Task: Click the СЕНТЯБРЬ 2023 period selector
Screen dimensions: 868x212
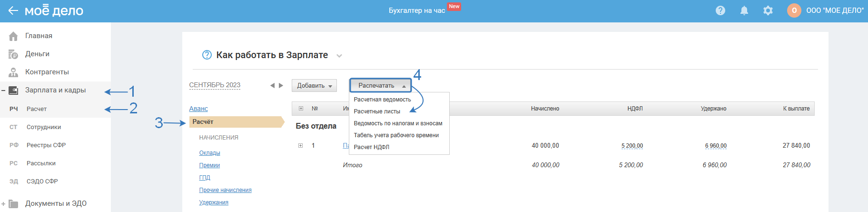Action: coord(215,85)
